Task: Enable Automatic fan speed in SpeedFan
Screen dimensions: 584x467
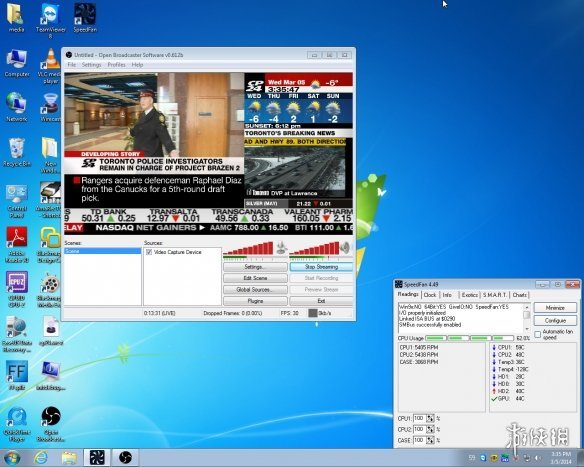Action: (x=537, y=334)
